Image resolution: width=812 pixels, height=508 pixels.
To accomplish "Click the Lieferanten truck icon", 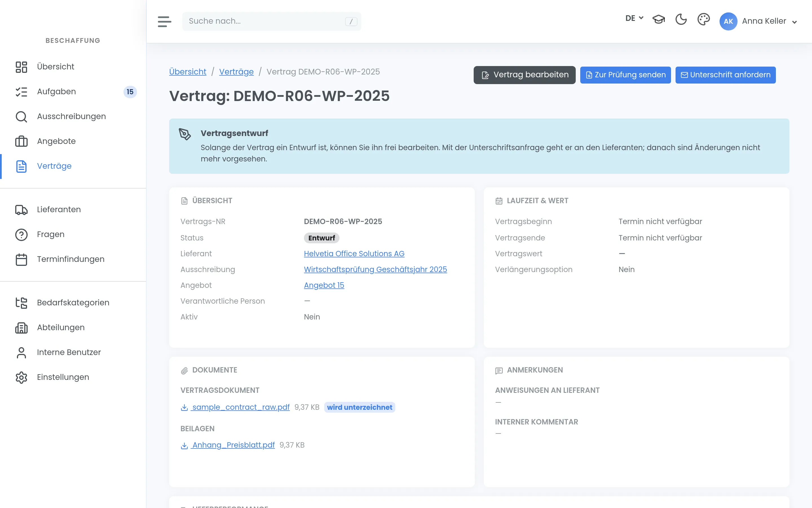I will click(21, 209).
